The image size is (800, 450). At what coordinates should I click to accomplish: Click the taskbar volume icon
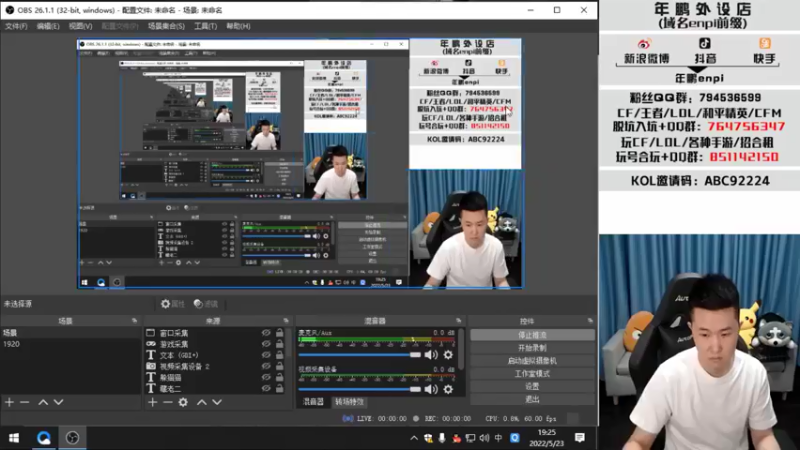pyautogui.click(x=484, y=438)
